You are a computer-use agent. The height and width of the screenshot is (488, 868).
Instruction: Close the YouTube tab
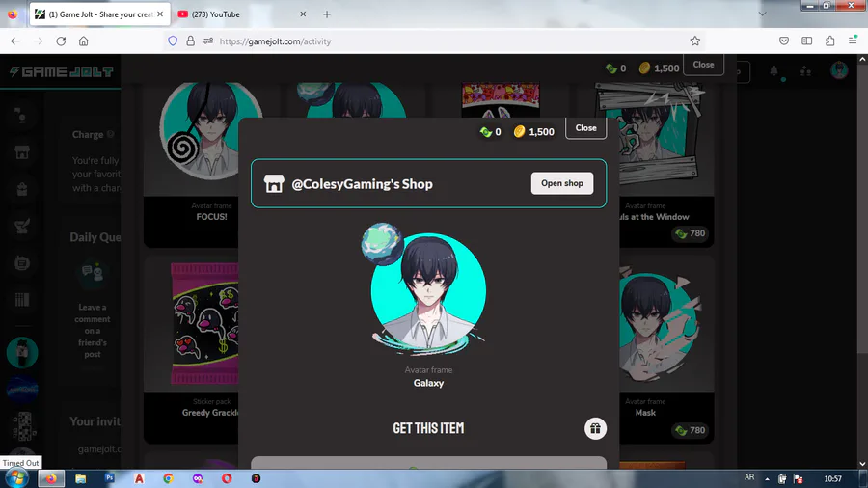[x=303, y=14]
